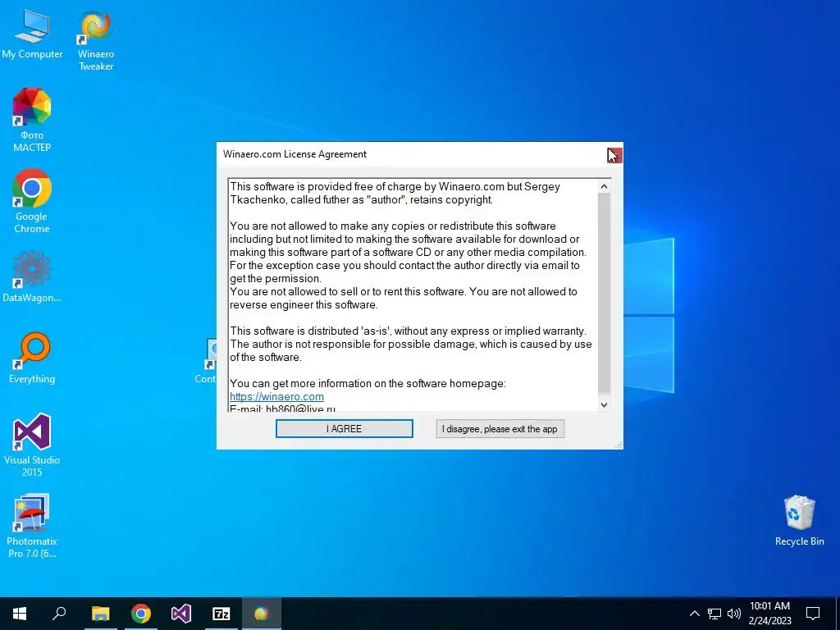Open network status tray icon

point(714,614)
